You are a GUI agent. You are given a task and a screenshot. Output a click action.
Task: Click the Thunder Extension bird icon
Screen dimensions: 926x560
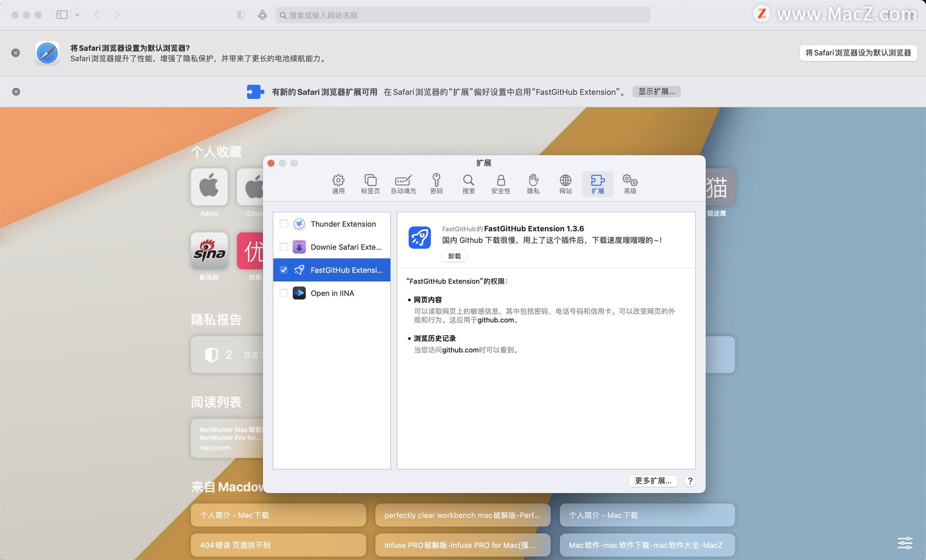click(299, 224)
